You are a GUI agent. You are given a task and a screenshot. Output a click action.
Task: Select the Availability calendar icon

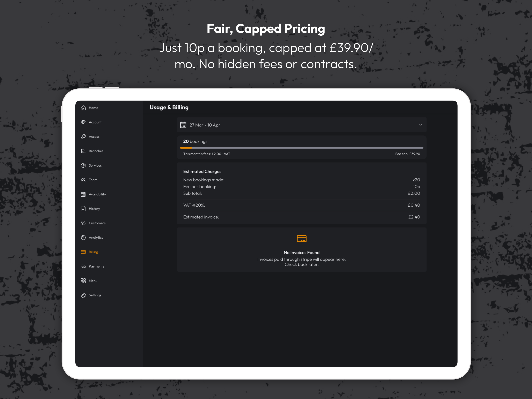pos(83,194)
